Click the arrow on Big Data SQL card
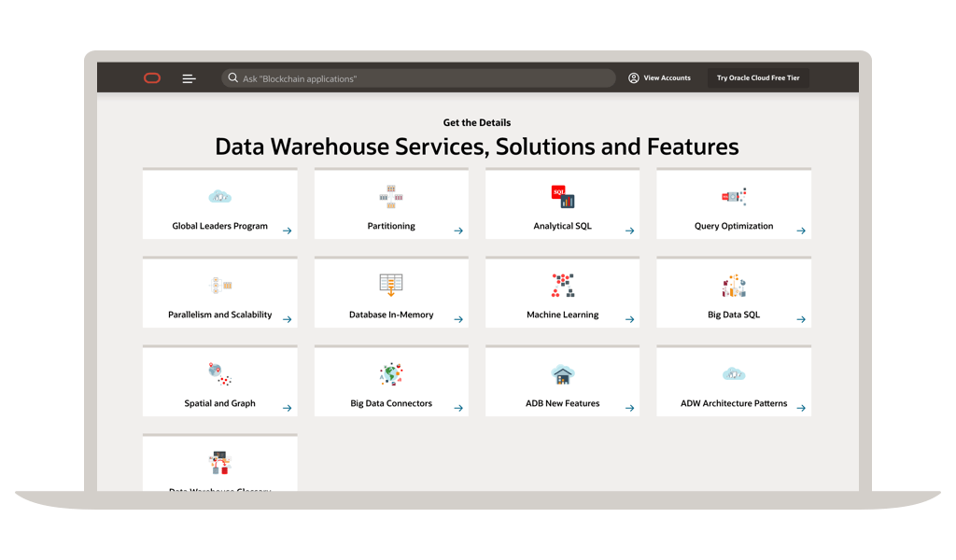The image size is (956, 560). pyautogui.click(x=801, y=320)
